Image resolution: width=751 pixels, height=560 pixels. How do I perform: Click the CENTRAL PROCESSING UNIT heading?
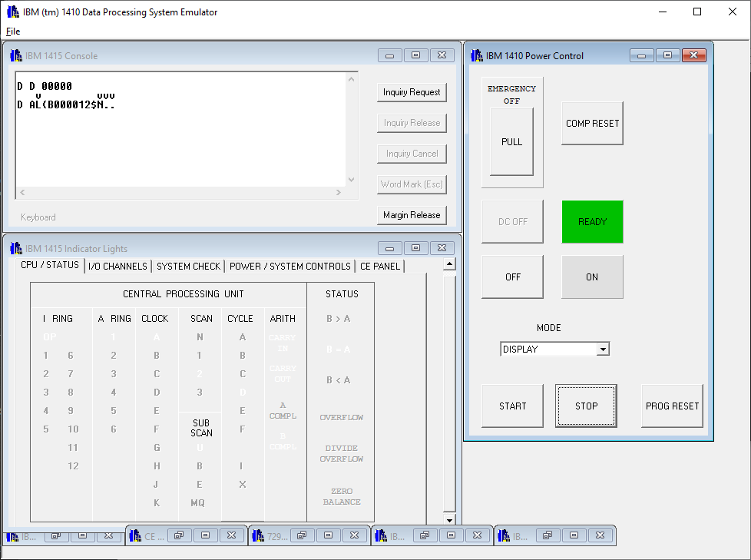tap(184, 293)
